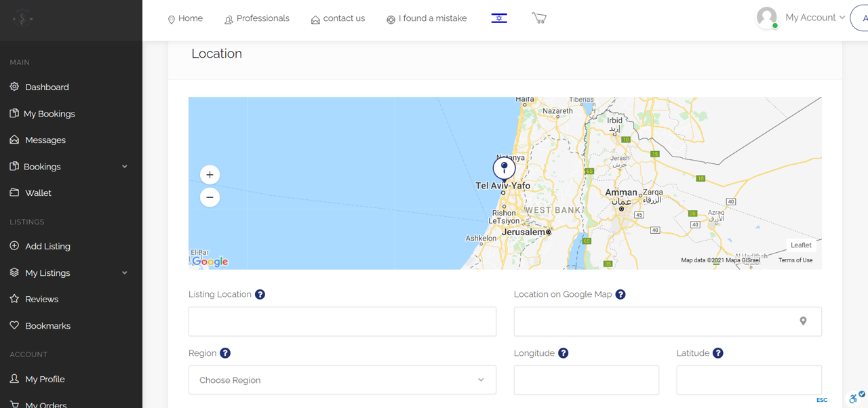Click the shopping cart icon

click(539, 18)
